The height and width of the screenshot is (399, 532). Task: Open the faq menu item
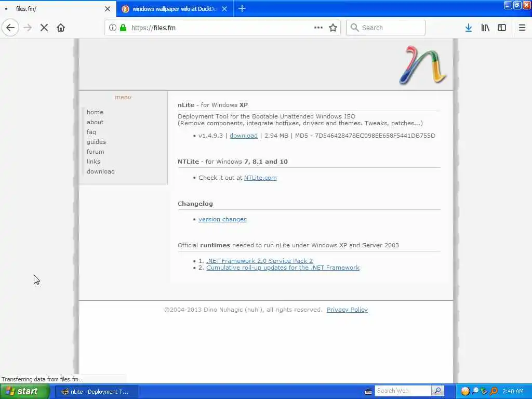[91, 131]
